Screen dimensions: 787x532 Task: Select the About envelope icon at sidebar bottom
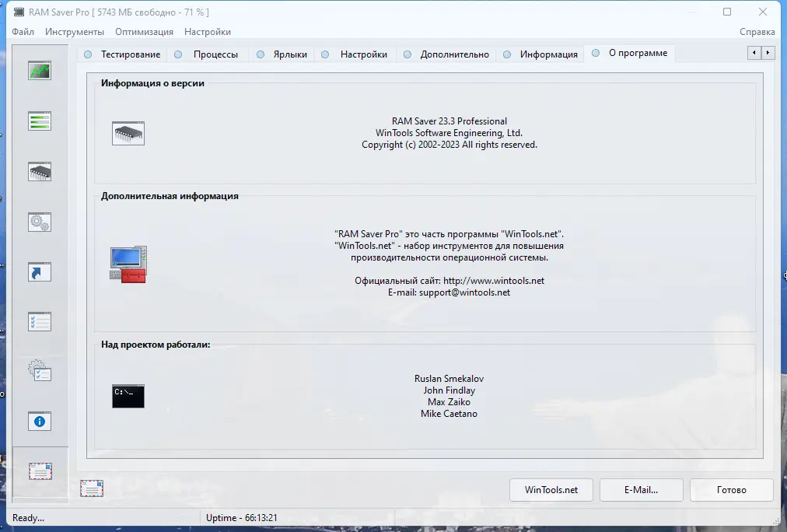coord(39,471)
